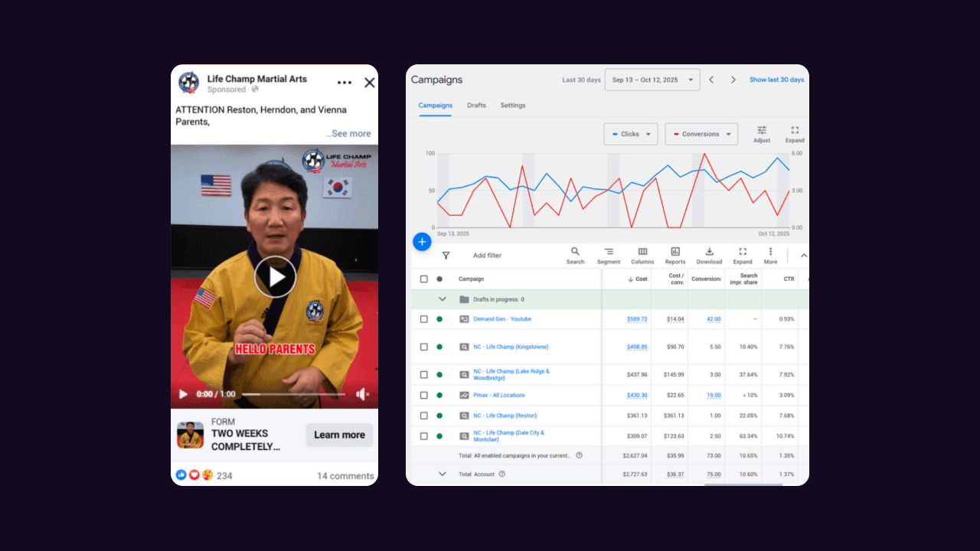Click small play icon in video controls
The width and height of the screenshot is (980, 551).
click(183, 394)
